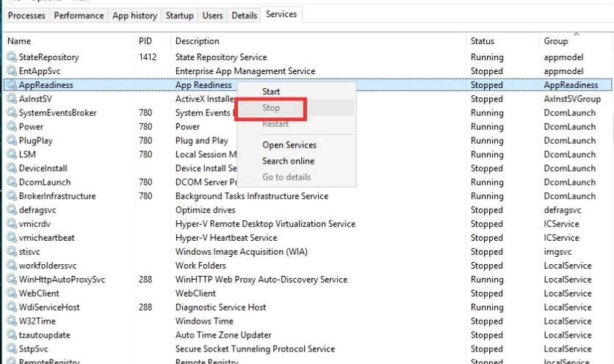Choose Search online in context menu
Image resolution: width=614 pixels, height=364 pixels.
click(297, 161)
